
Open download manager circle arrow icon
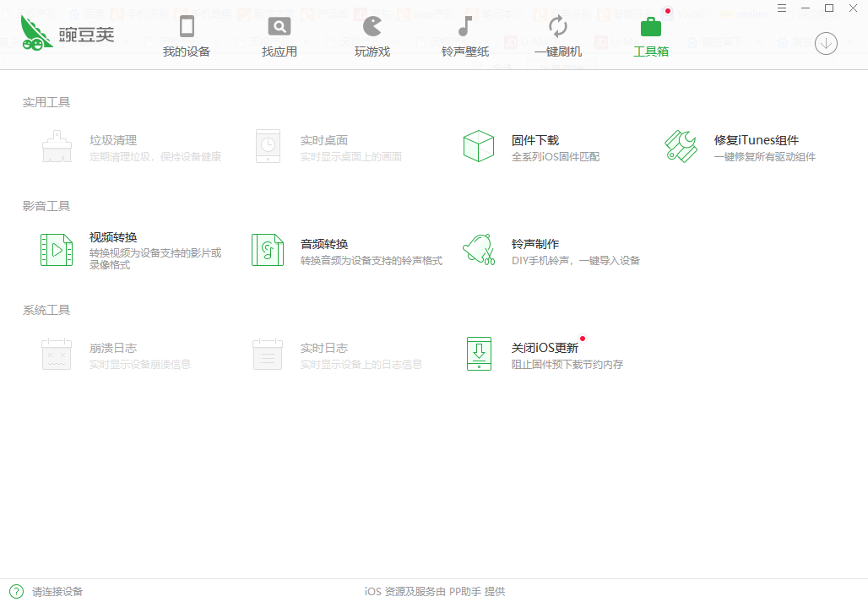coord(826,43)
